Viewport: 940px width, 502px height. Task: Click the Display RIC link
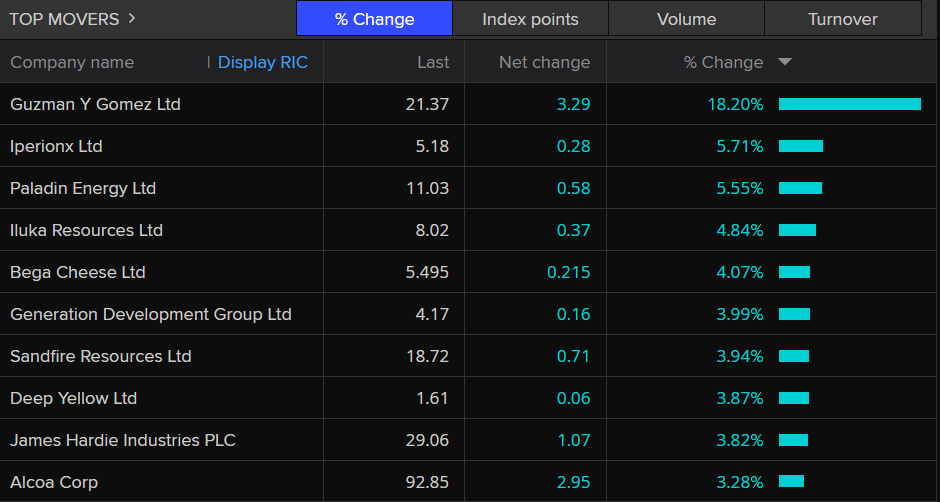pos(263,62)
